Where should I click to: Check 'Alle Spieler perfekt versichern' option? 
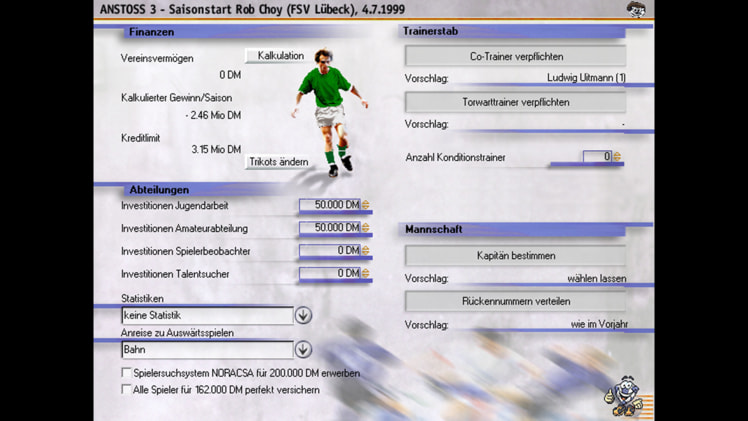pos(126,389)
